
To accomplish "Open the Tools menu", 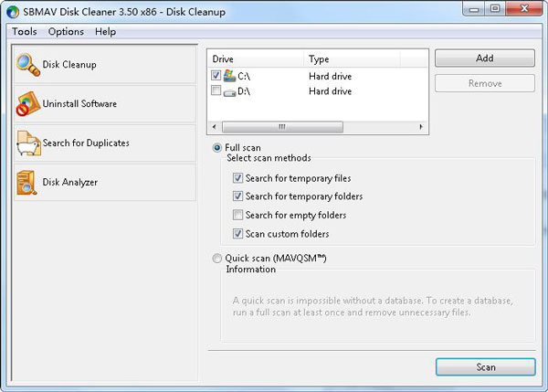I will tap(25, 31).
